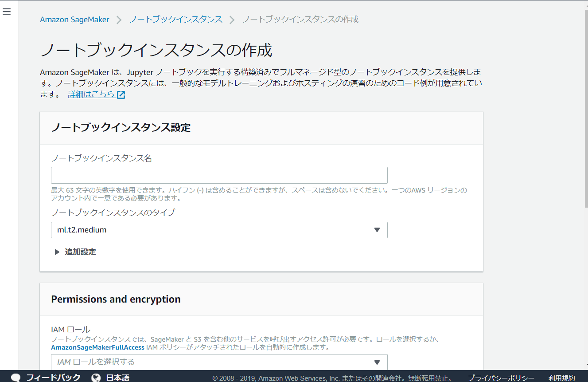The image size is (588, 382).
Task: Click the ノートブックインスタンスのタイプ label
Action: point(113,213)
